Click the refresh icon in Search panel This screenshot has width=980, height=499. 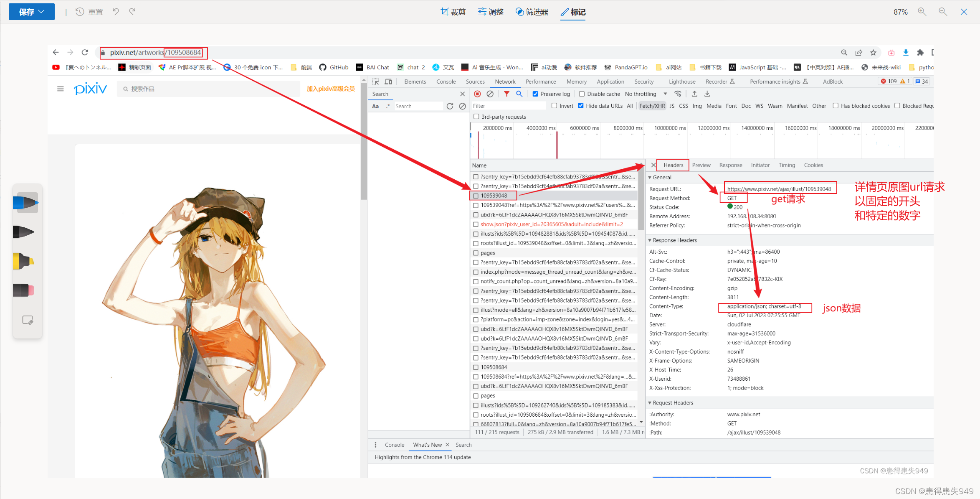450,106
